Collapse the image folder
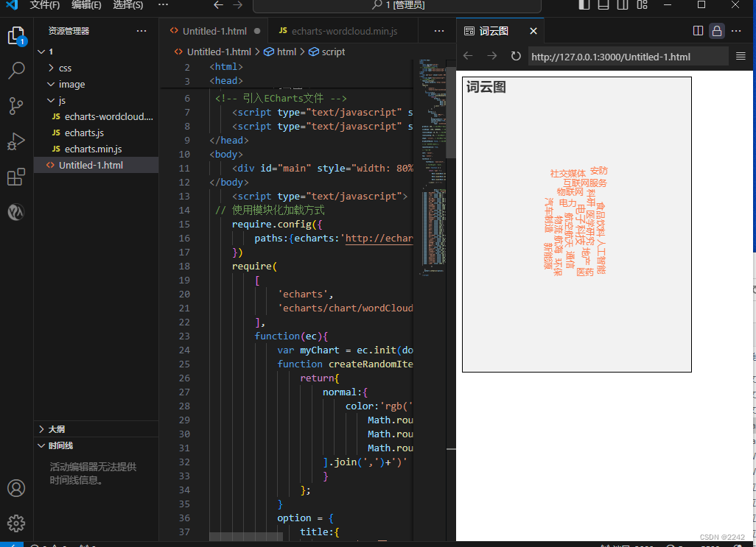This screenshot has width=756, height=547. click(51, 84)
